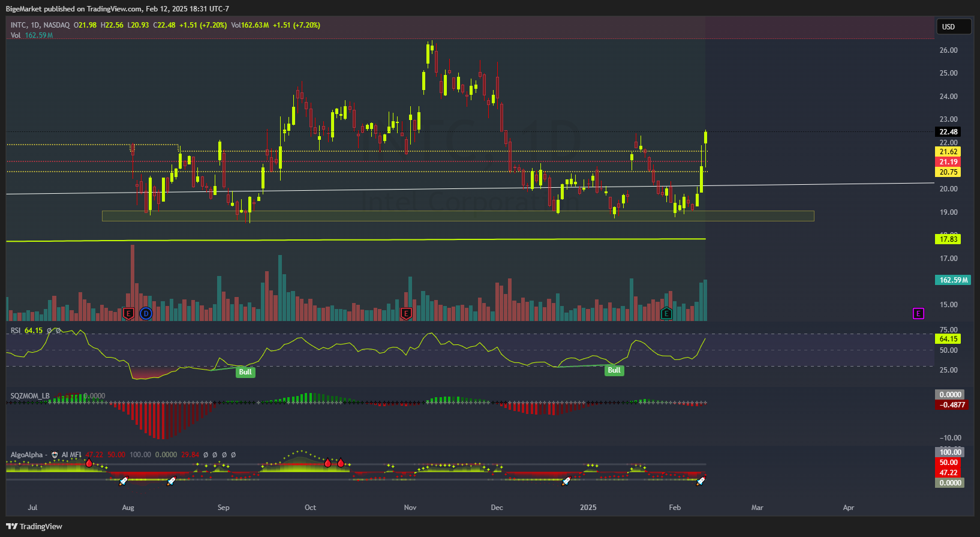Click the 17.83 price line label
Screen dimensions: 980x537
(948, 239)
